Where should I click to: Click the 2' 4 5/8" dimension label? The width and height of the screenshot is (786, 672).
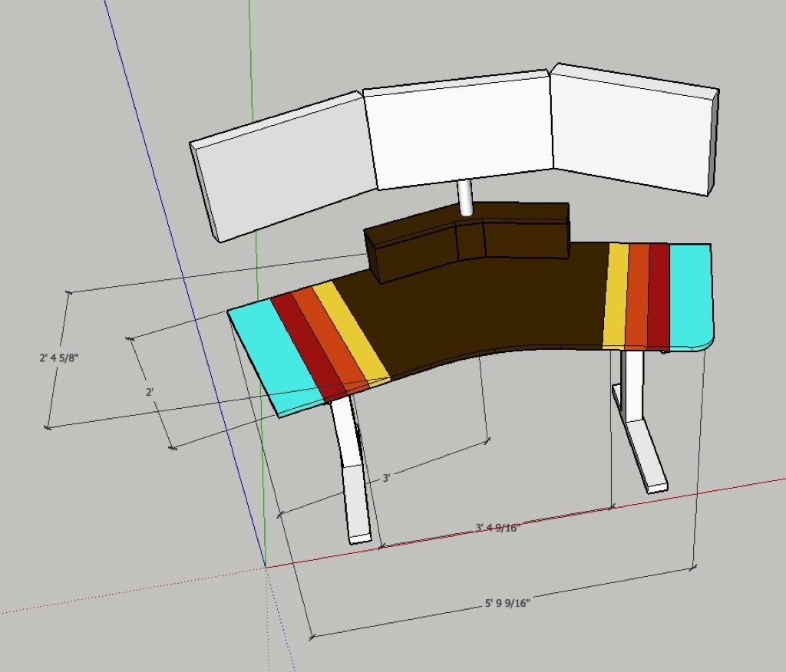coord(60,356)
